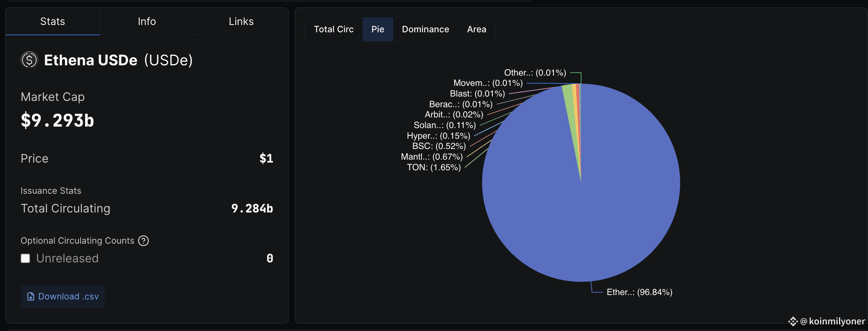Click the Download .csv button
The height and width of the screenshot is (331, 868).
click(x=63, y=297)
